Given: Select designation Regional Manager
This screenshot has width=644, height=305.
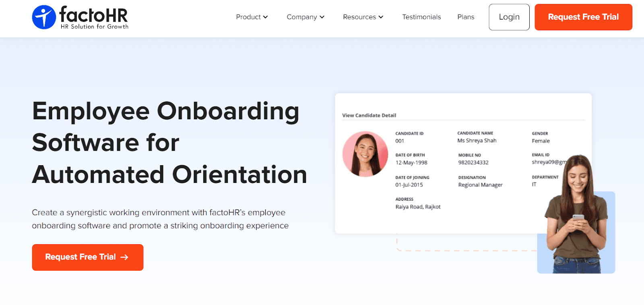Looking at the screenshot, I should point(480,185).
